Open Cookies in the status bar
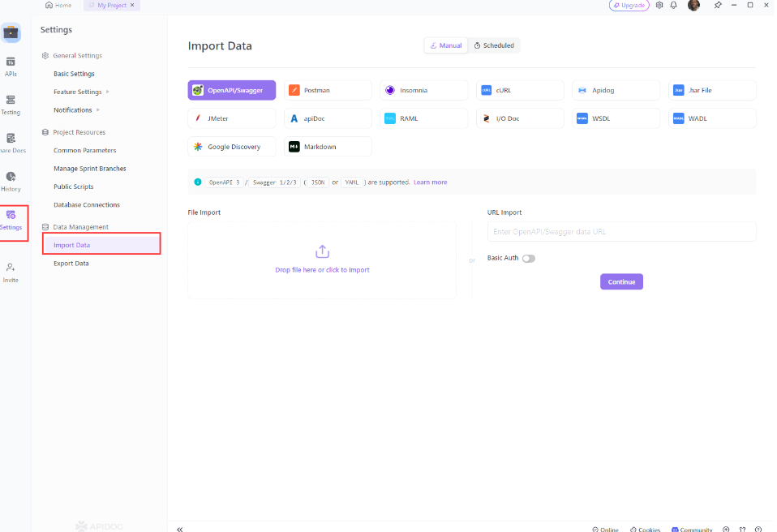777x532 pixels. (x=645, y=530)
